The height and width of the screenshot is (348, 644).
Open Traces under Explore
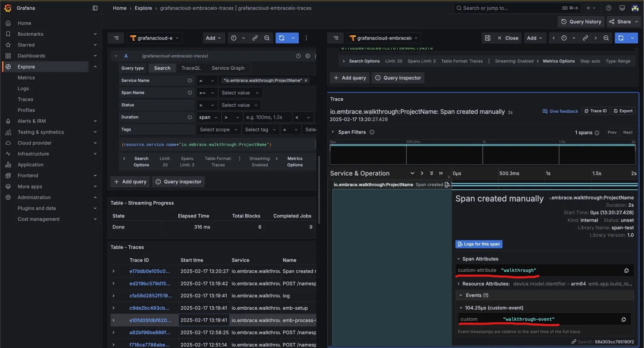click(x=25, y=100)
